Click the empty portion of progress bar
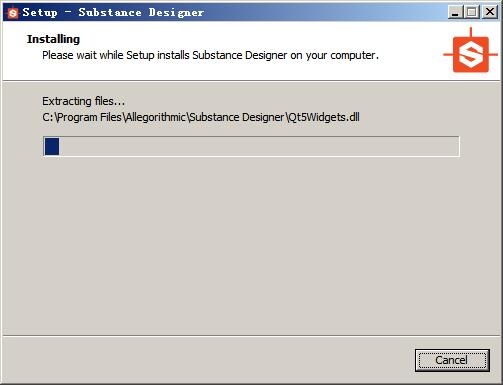Screen dimensions: 503x385 click(x=259, y=146)
